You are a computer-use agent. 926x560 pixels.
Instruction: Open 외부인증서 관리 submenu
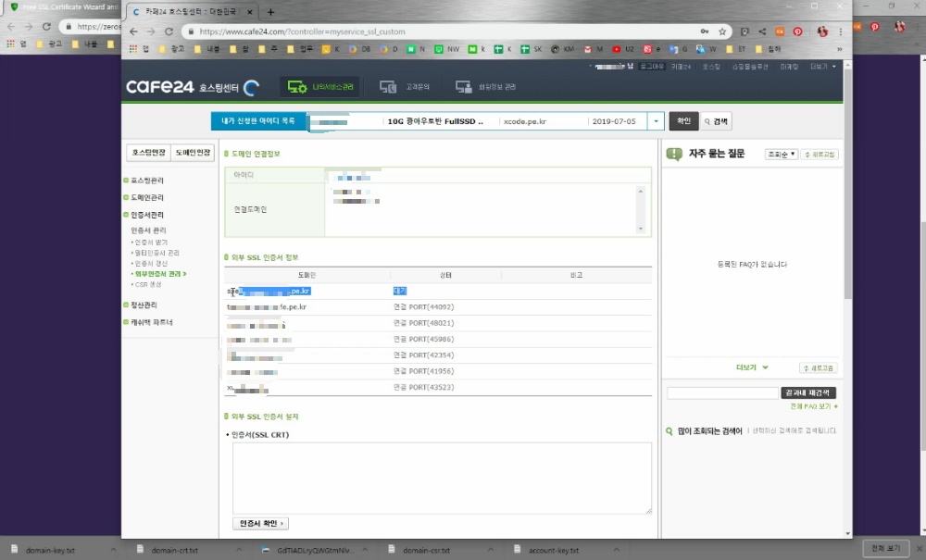(159, 274)
